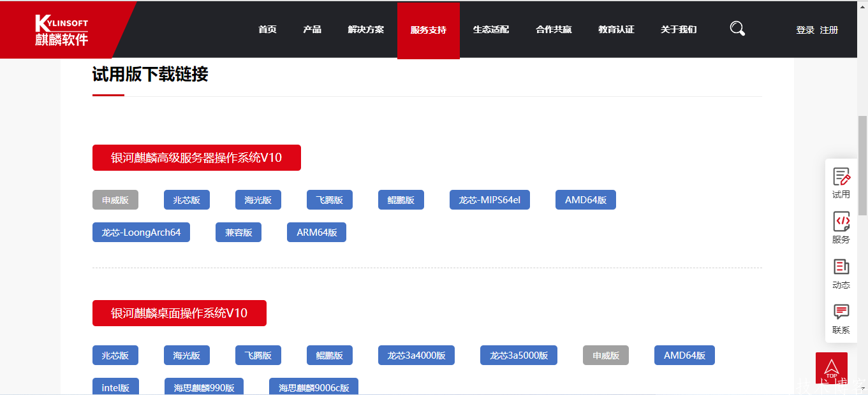Open the 首页 menu item
The height and width of the screenshot is (395, 868).
click(268, 29)
